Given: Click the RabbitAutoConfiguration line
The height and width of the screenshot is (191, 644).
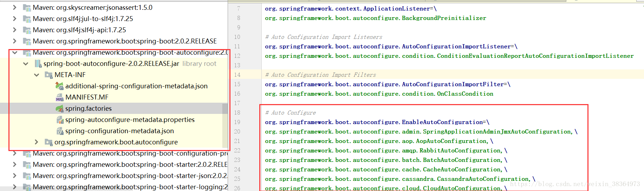Looking at the screenshot, I should [386, 150].
